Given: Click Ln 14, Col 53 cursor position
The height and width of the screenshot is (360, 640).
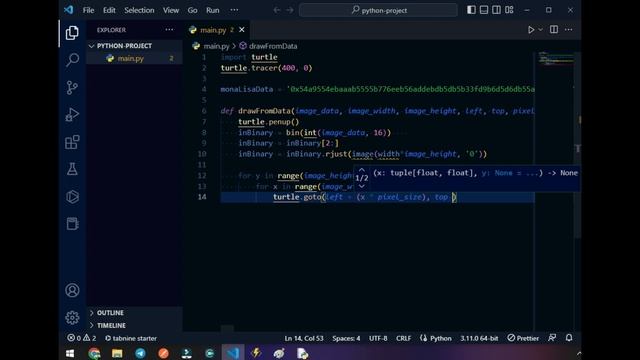Looking at the screenshot, I should [x=304, y=338].
